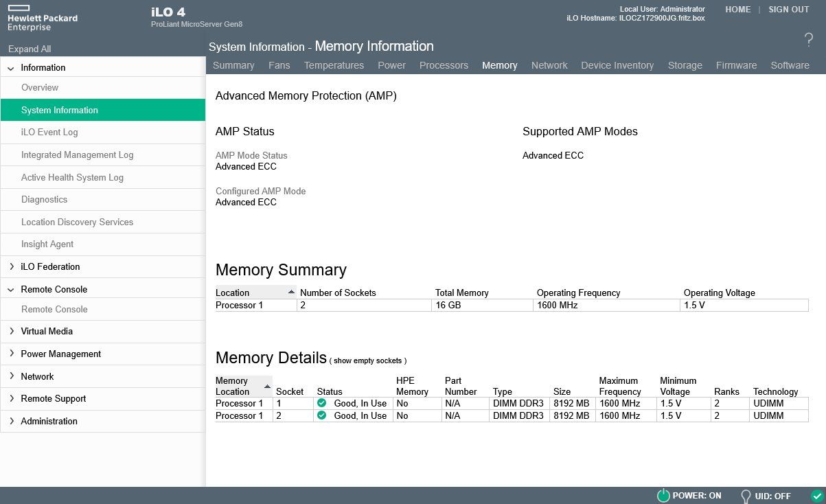Sort Memory Summary by Location arrow
Screen dimensions: 826x504
[291, 292]
